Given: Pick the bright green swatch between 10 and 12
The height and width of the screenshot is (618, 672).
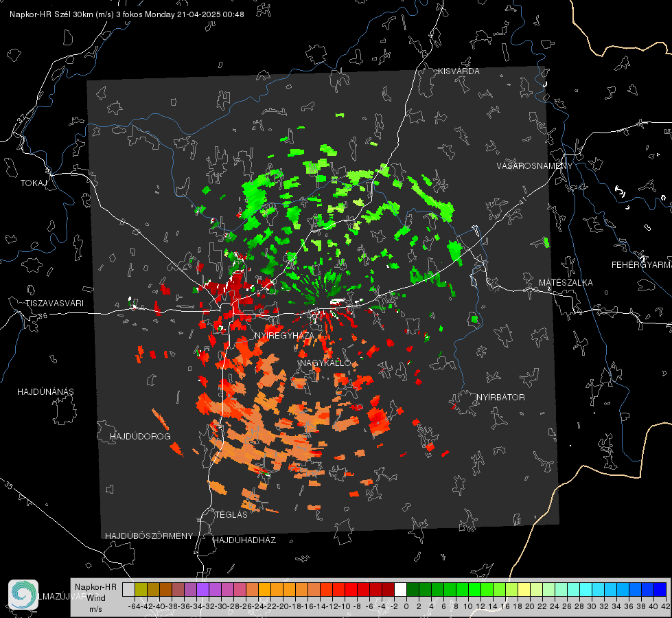Looking at the screenshot, I should click(474, 589).
